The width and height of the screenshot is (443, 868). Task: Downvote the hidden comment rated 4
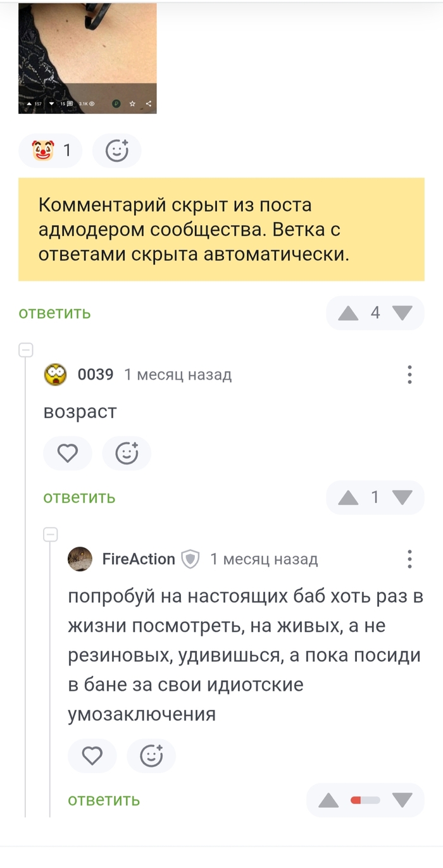click(x=402, y=313)
